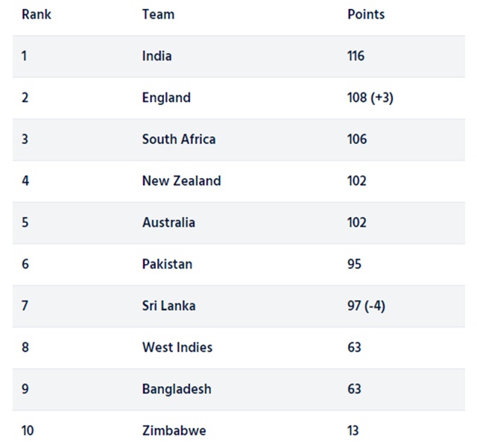Select Sri Lanka in the rankings
Screen dimensions: 477x448
168,306
